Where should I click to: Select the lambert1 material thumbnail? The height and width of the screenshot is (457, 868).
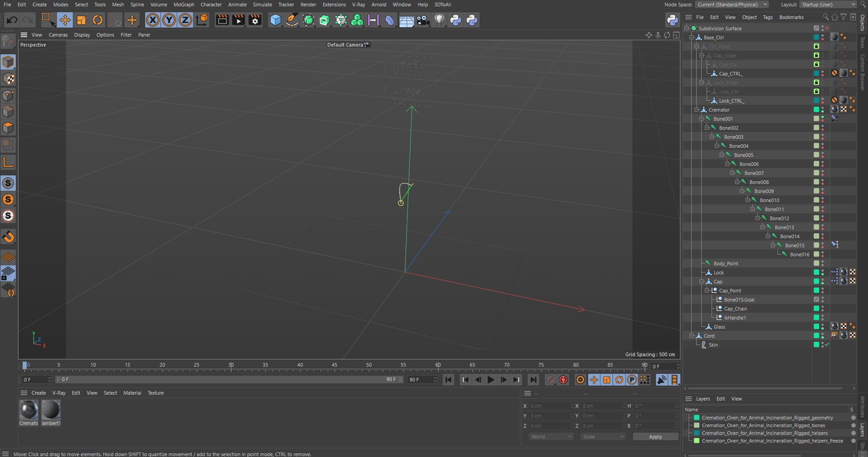point(51,410)
